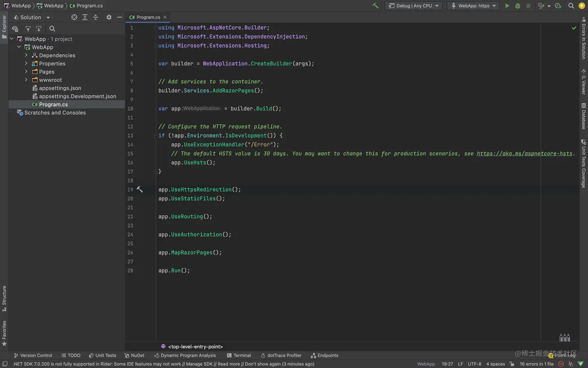Open Errors In Solution side panel
The height and width of the screenshot is (368, 588).
583,38
